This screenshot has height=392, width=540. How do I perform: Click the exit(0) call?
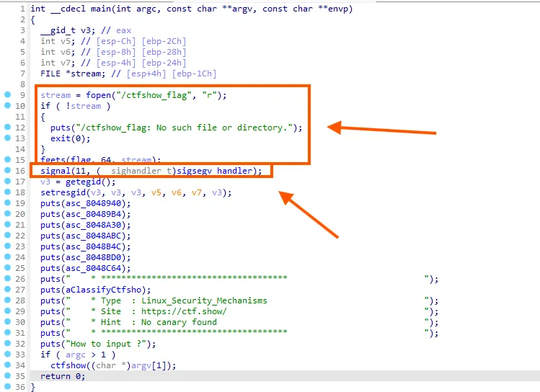click(70, 138)
